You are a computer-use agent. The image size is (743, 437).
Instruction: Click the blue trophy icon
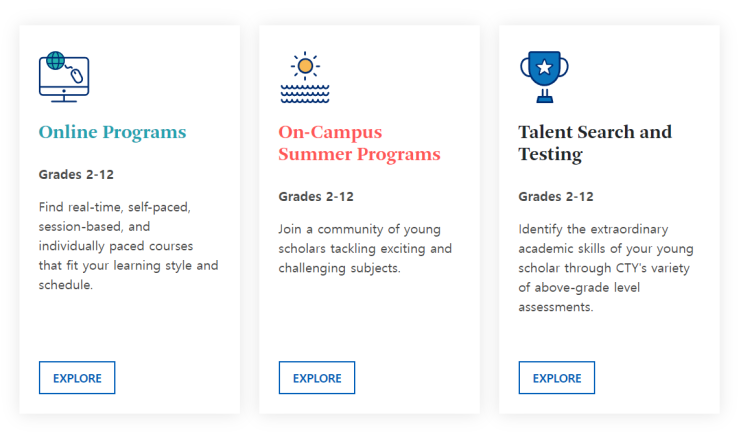[544, 77]
